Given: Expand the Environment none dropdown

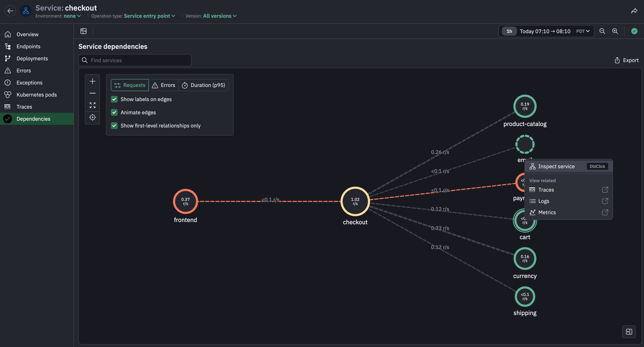Looking at the screenshot, I should click(x=72, y=16).
